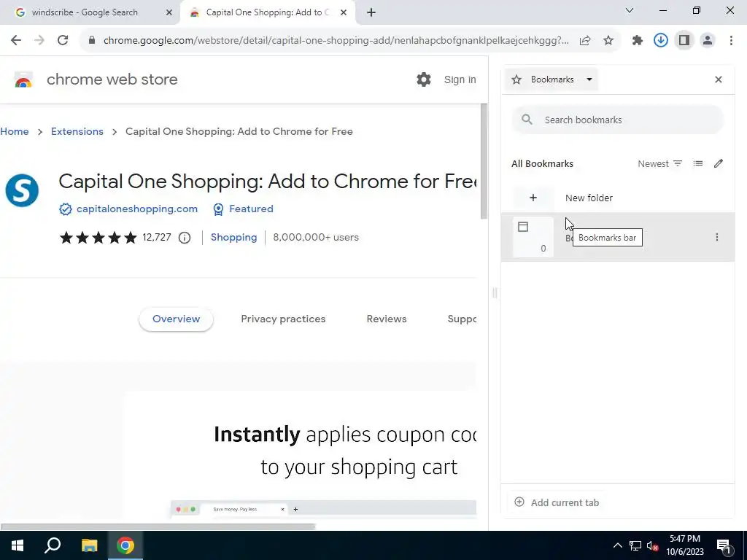Screen dimensions: 747x560
Task: Open the notification center icon
Action: [724, 546]
